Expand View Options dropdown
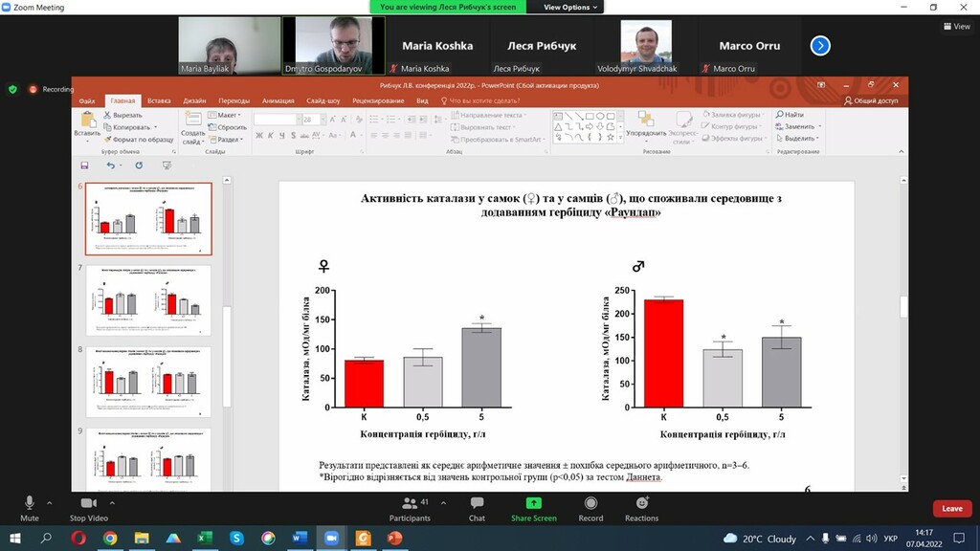 click(569, 7)
